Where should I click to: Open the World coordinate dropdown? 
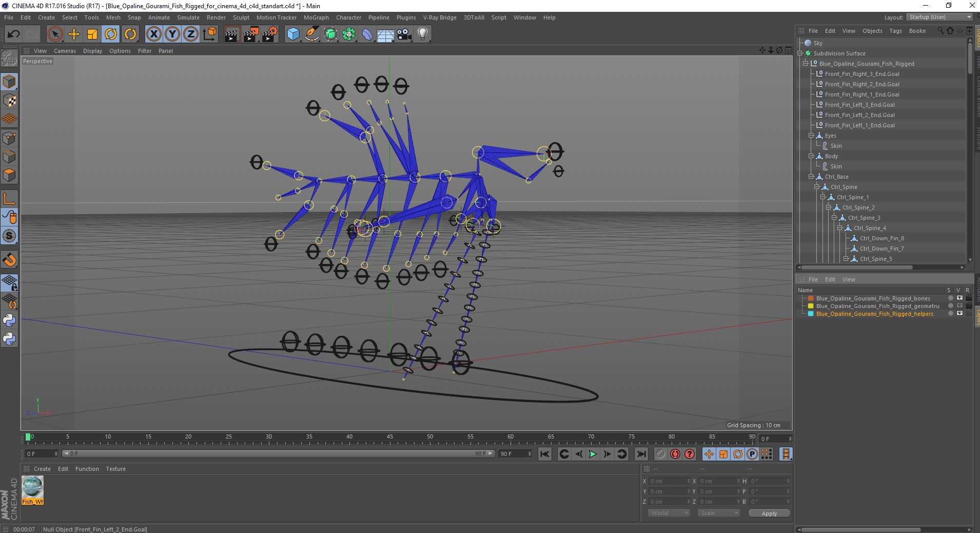(669, 513)
